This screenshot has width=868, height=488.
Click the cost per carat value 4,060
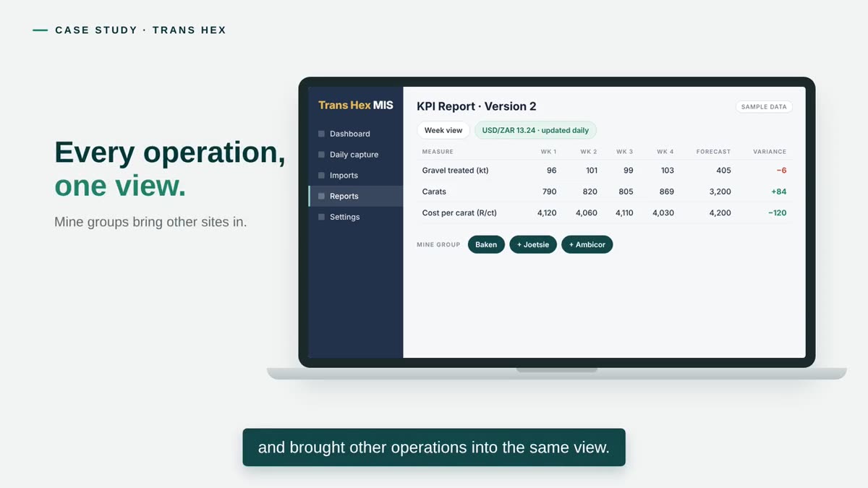(x=587, y=213)
